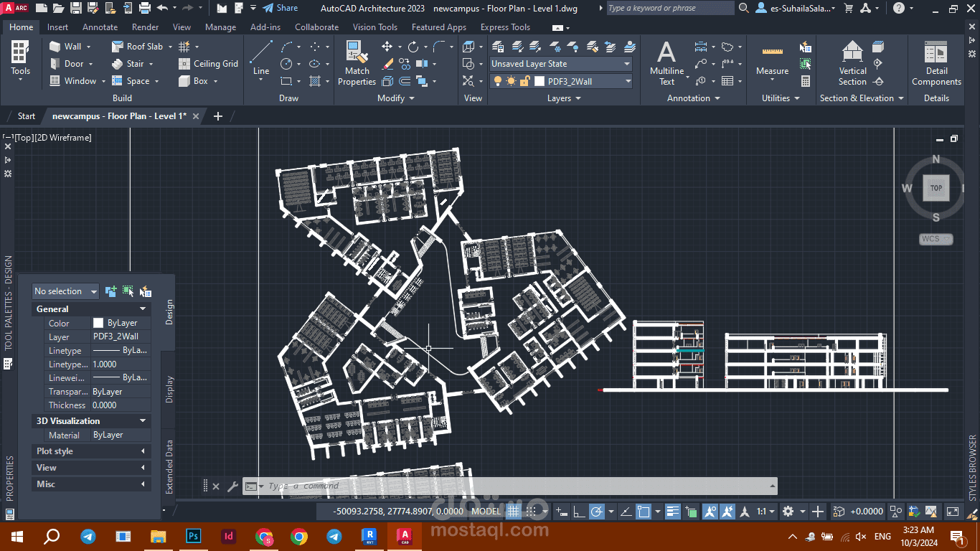
Task: Toggle Polar Tracking in status bar
Action: 597,512
